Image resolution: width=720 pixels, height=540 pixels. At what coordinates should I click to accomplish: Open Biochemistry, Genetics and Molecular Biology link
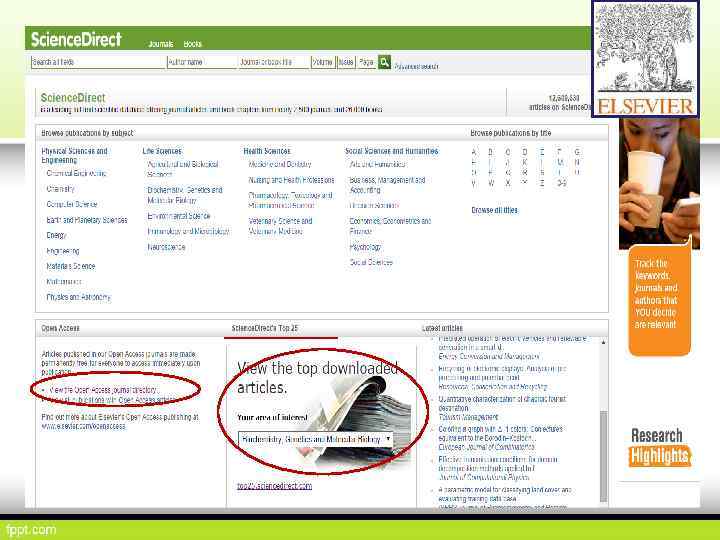tap(185, 195)
